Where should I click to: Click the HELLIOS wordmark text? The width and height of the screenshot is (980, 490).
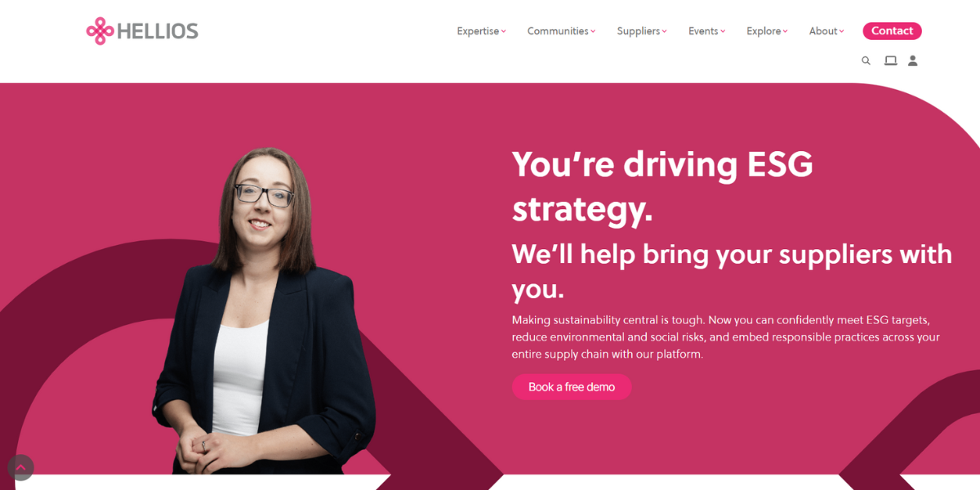point(158,32)
